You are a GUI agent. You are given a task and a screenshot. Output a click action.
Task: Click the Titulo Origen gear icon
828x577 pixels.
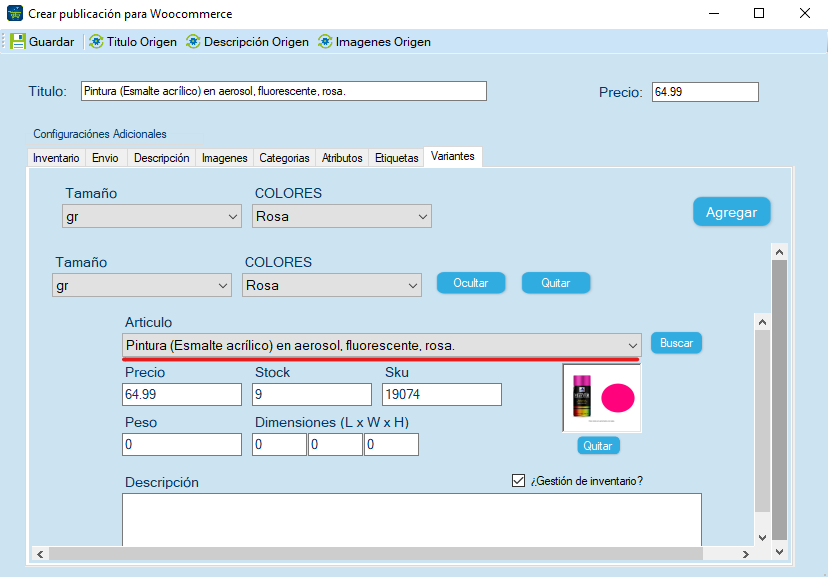tap(96, 42)
